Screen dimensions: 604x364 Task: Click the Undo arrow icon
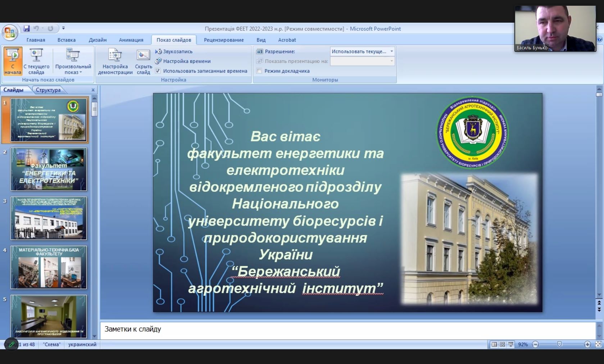click(x=36, y=28)
